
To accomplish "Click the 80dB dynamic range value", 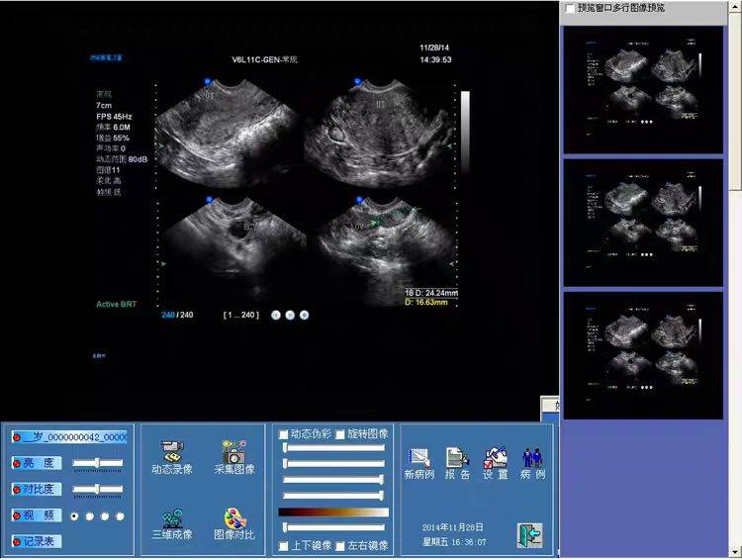I will [x=138, y=159].
